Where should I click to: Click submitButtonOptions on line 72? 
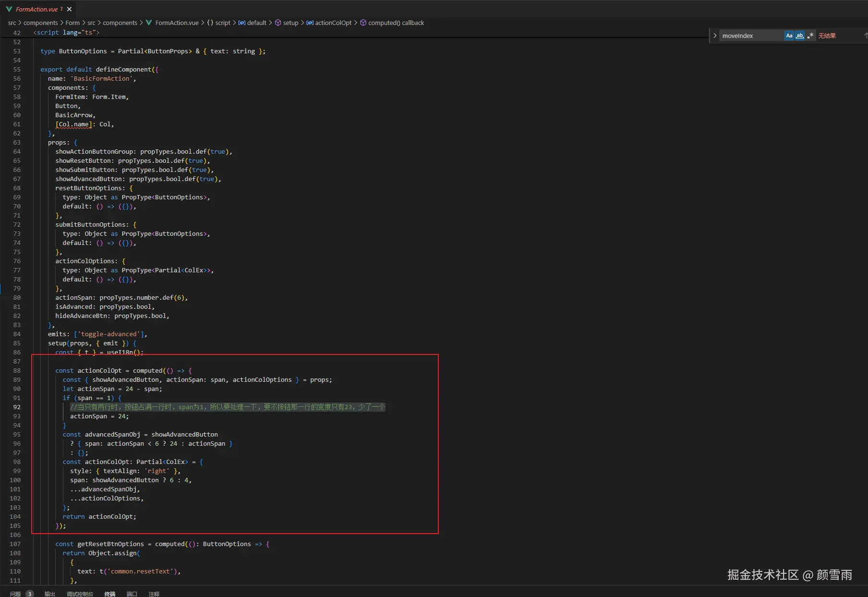click(90, 224)
